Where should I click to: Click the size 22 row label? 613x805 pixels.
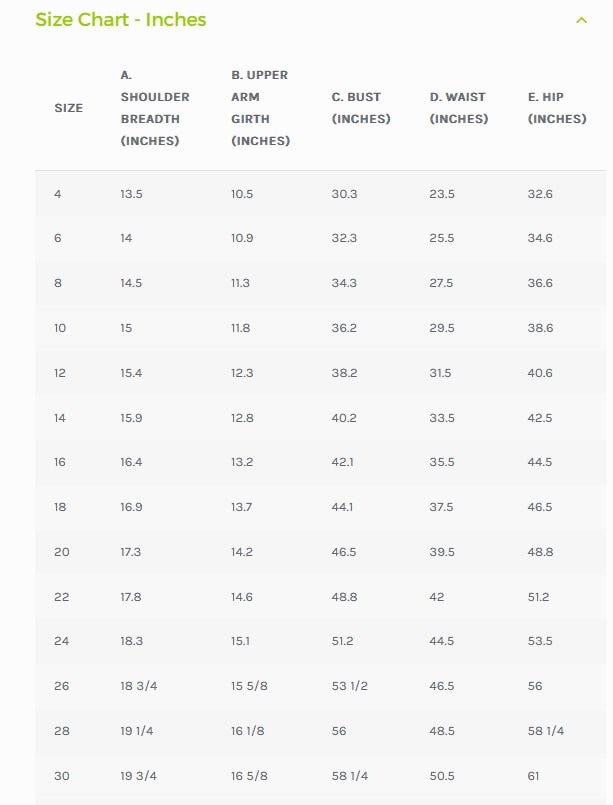pos(62,597)
